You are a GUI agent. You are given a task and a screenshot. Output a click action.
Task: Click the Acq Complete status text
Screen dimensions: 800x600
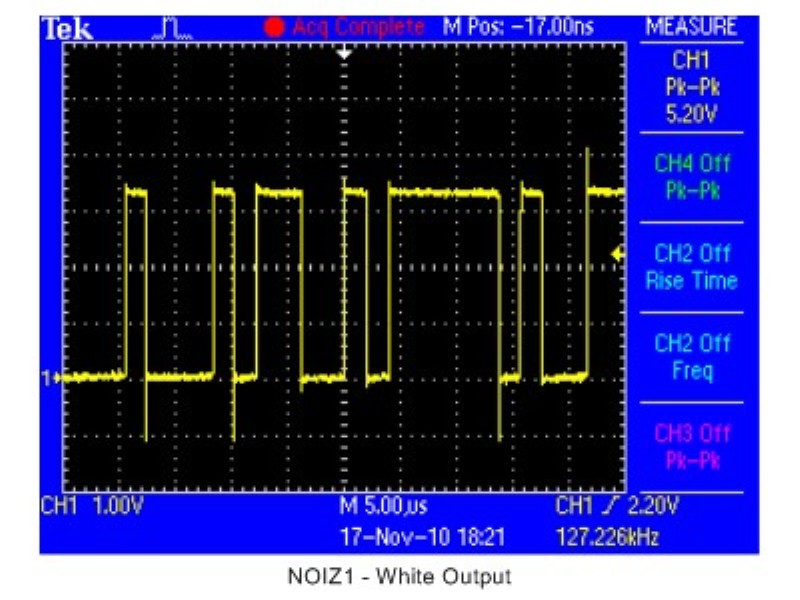(357, 28)
